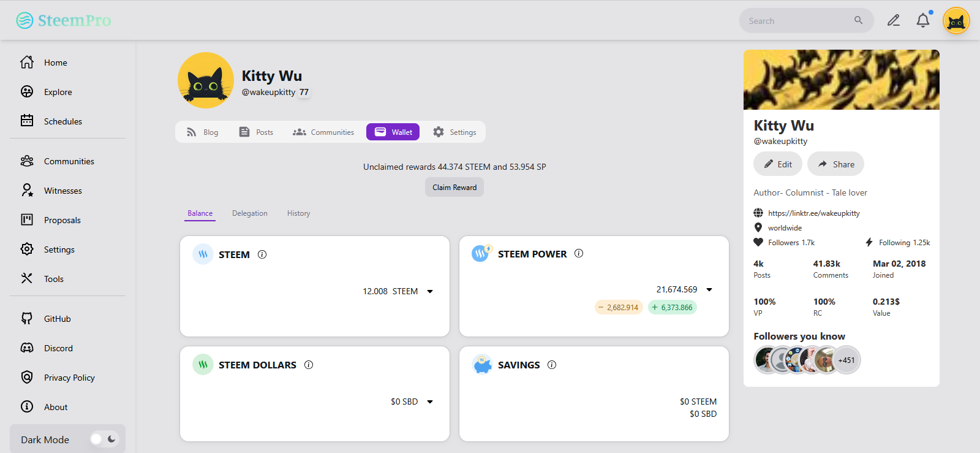
Task: Show info about STEEM DOLLARS
Action: point(309,365)
